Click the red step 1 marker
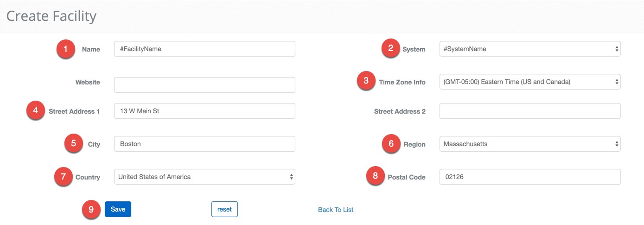Image resolution: width=644 pixels, height=225 pixels. (66, 49)
